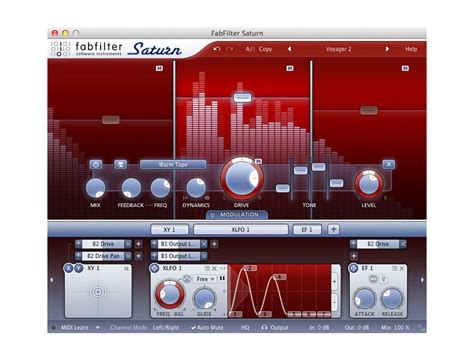
Task: Click the Level knob
Action: (x=369, y=184)
